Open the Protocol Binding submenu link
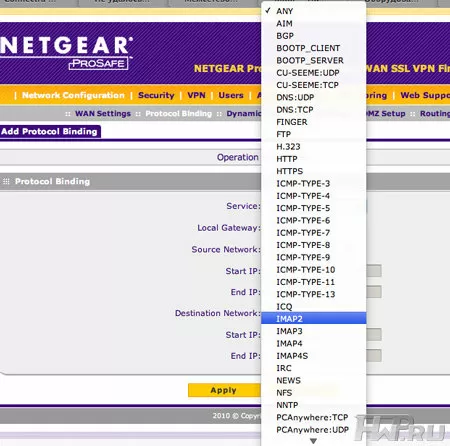Screen dimensions: 450x446 pos(178,114)
